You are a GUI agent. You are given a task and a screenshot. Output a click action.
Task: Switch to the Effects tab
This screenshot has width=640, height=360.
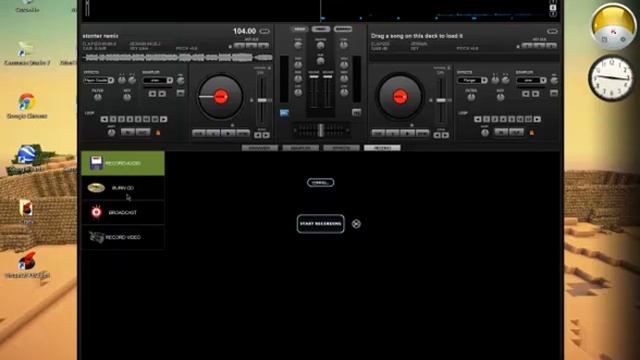coord(341,148)
